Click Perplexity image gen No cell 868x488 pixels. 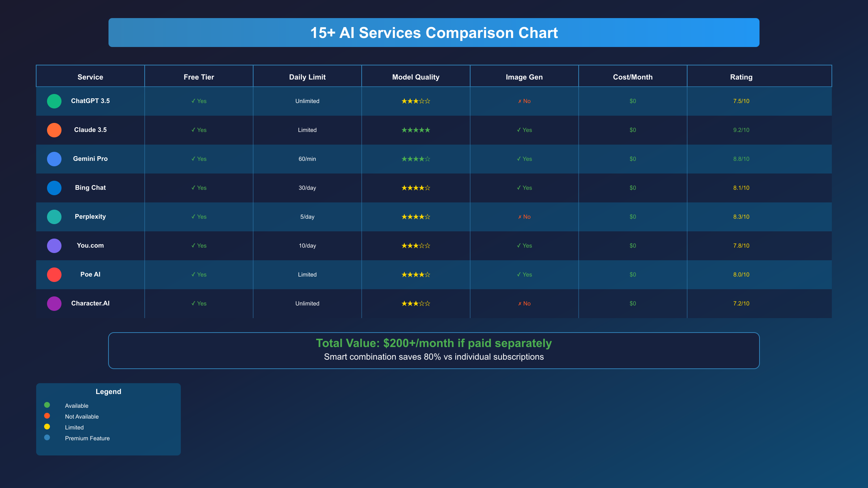[x=524, y=217]
